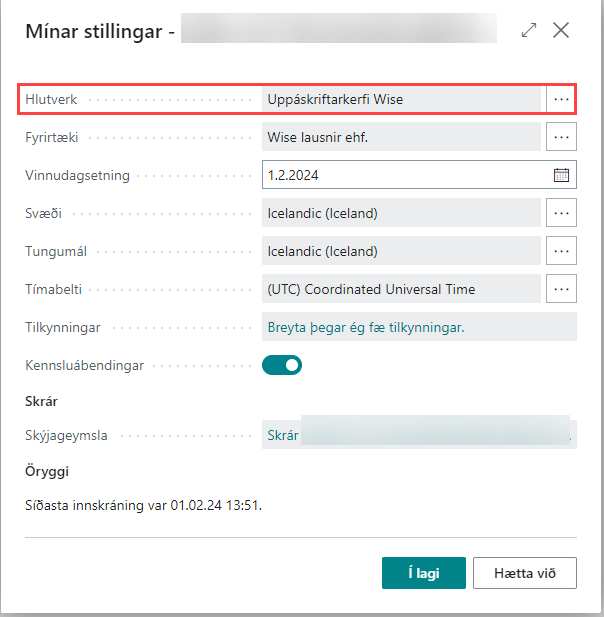
Task: Open the Tímabelti lookup ellipsis button
Action: point(562,289)
